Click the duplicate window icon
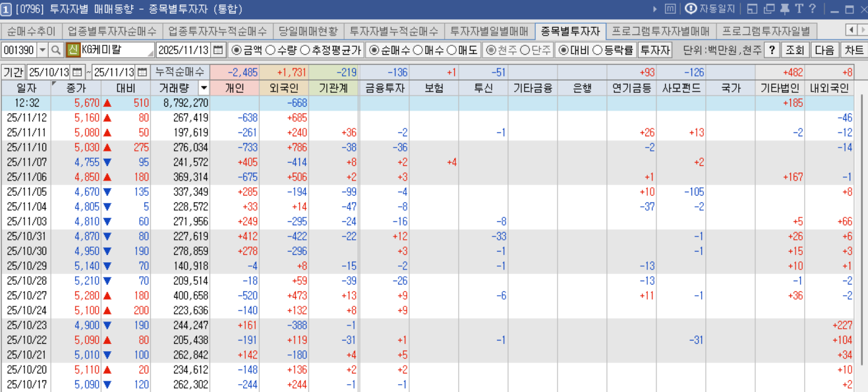 [768, 9]
